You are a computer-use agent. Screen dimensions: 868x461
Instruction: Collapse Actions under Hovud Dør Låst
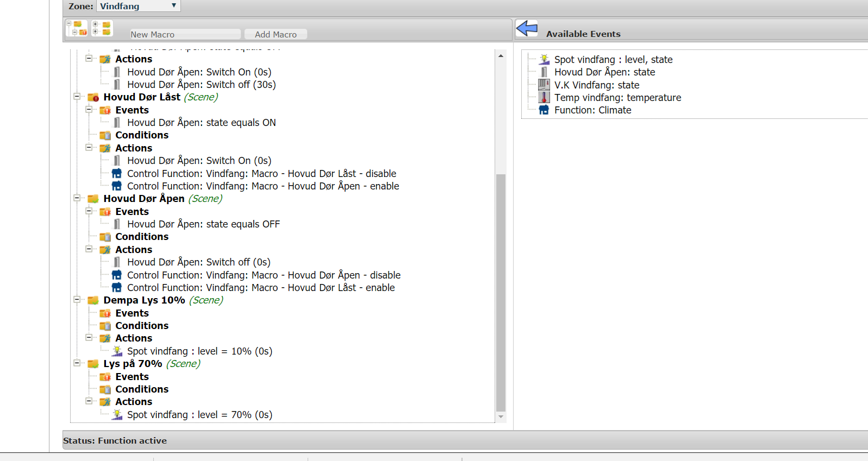pos(89,148)
